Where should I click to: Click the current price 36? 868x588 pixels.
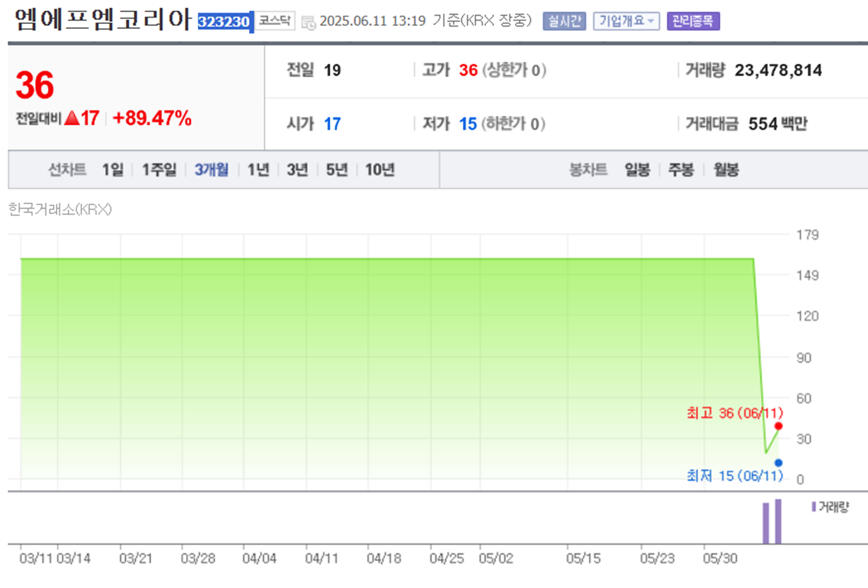tap(35, 85)
